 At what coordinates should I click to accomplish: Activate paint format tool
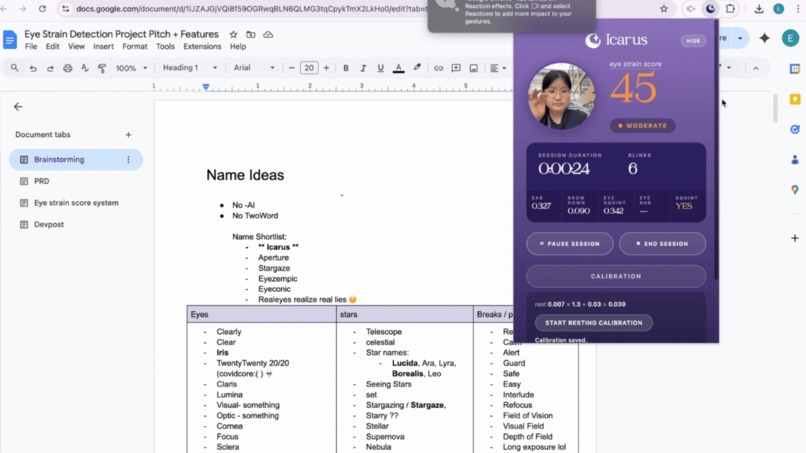102,68
